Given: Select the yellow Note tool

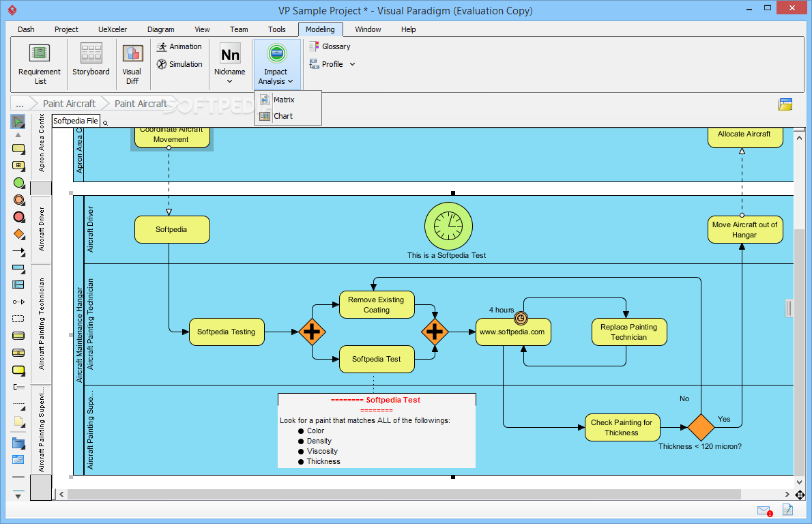Looking at the screenshot, I should point(18,422).
